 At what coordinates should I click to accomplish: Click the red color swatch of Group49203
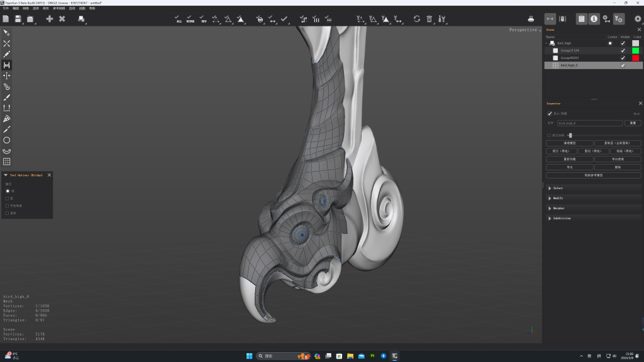pos(635,58)
